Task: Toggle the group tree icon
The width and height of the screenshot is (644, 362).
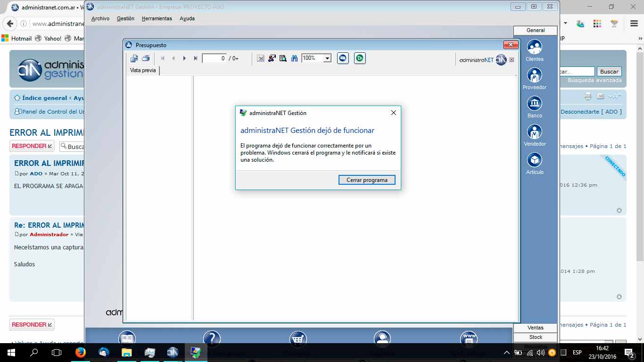Action: click(272, 58)
